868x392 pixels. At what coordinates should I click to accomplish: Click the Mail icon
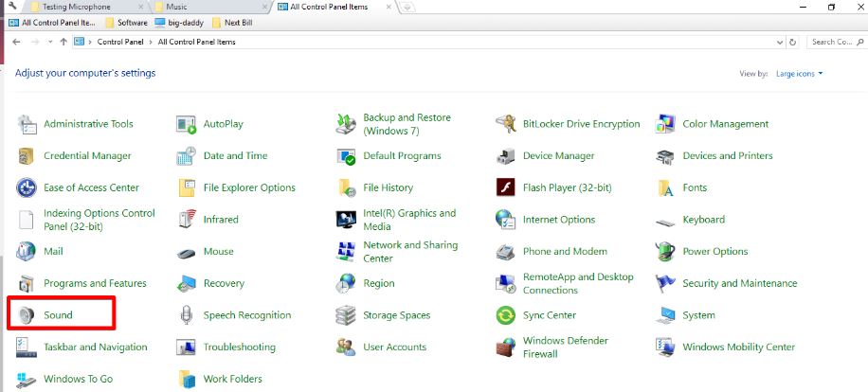[x=27, y=252]
